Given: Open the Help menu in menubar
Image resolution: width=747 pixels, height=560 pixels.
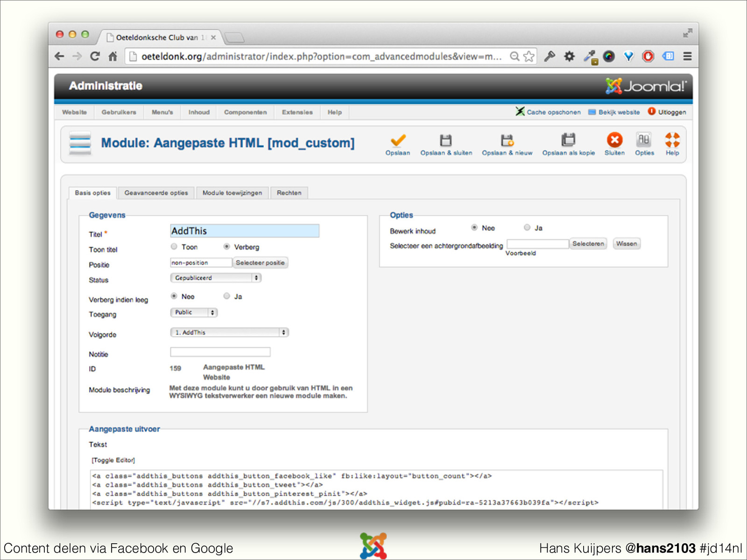Looking at the screenshot, I should pos(335,112).
